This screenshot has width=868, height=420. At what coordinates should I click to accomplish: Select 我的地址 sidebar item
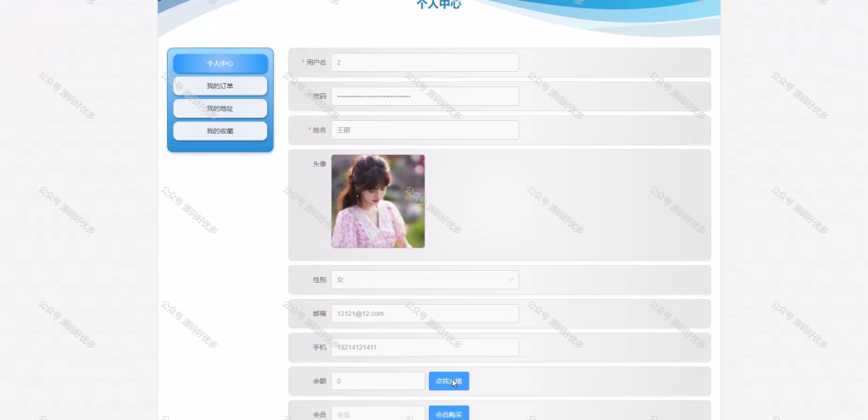pos(220,109)
